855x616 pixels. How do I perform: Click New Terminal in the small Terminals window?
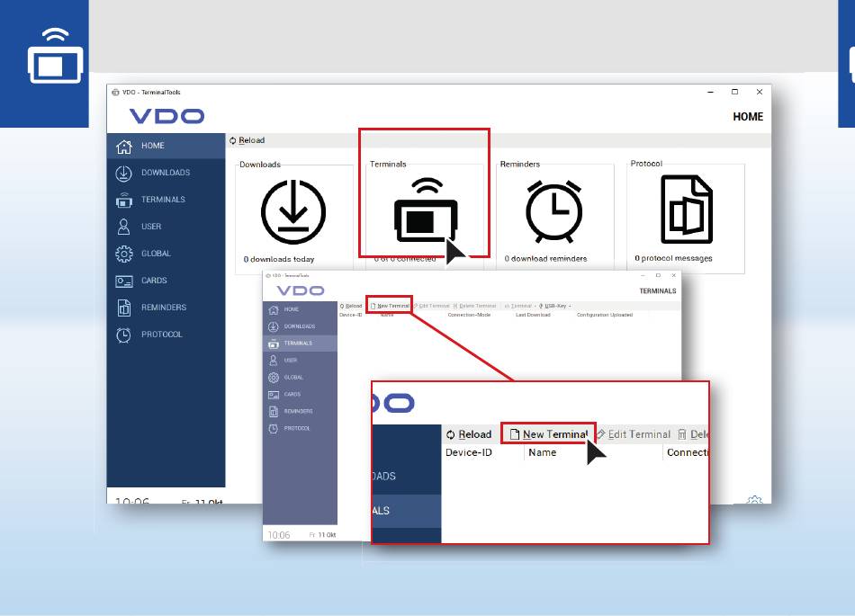390,306
